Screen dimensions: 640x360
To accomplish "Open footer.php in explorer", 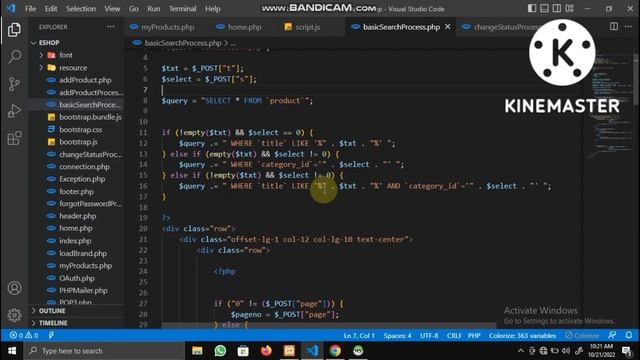I will pyautogui.click(x=76, y=191).
